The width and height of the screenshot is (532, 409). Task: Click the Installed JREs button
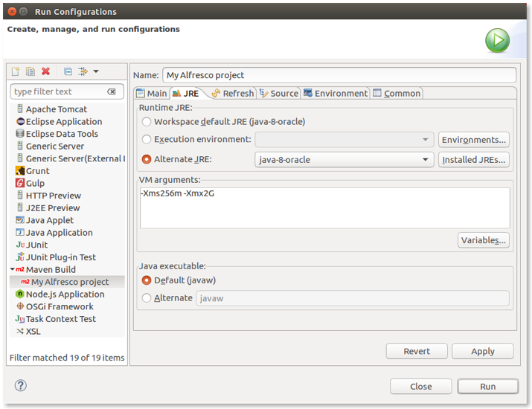pos(474,160)
